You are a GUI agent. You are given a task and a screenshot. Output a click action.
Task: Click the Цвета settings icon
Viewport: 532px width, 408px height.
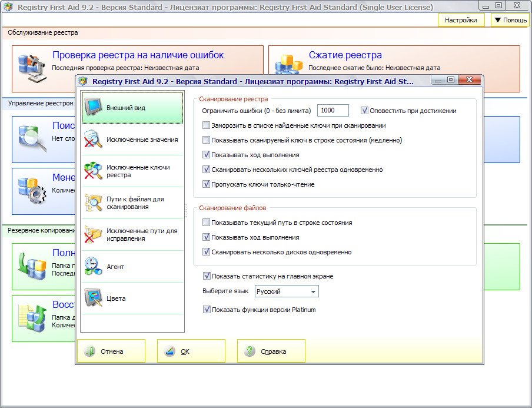[93, 298]
